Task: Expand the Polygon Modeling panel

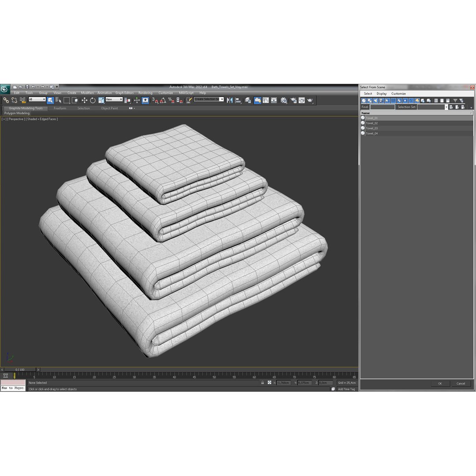Action: point(17,113)
